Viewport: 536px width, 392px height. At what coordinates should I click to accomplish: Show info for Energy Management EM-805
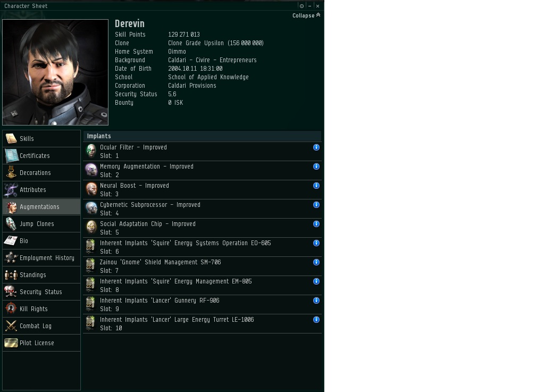coord(316,281)
